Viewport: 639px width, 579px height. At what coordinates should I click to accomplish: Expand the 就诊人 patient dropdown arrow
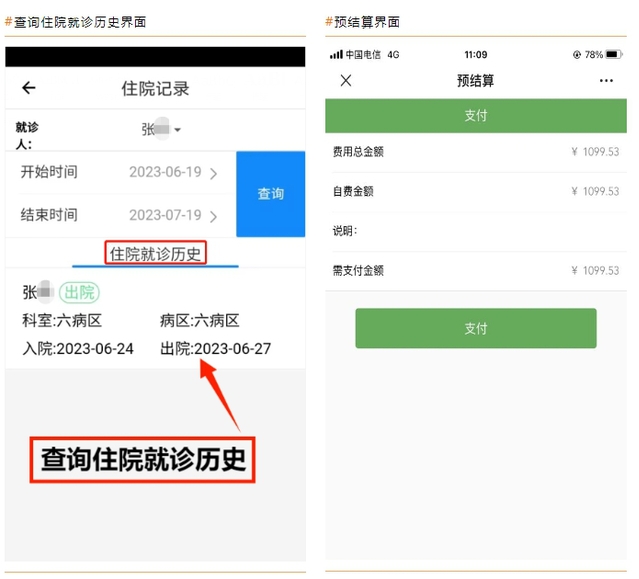tap(177, 130)
